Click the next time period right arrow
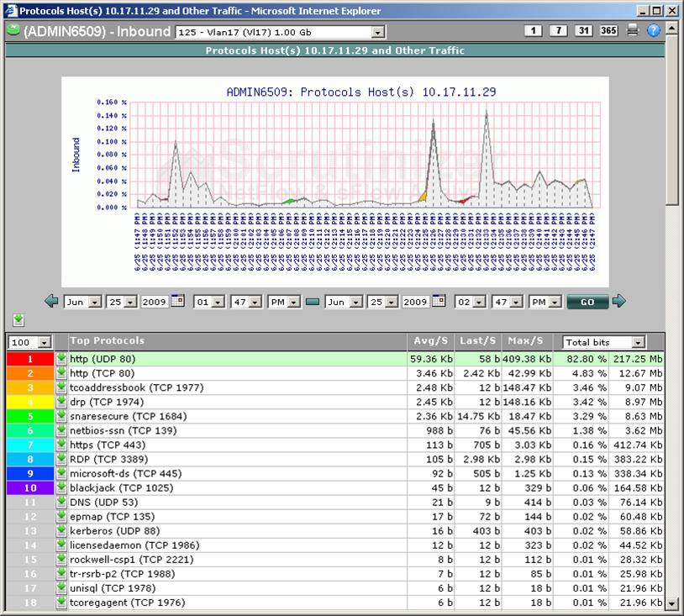Viewport: 684px width, 616px height. (x=619, y=302)
